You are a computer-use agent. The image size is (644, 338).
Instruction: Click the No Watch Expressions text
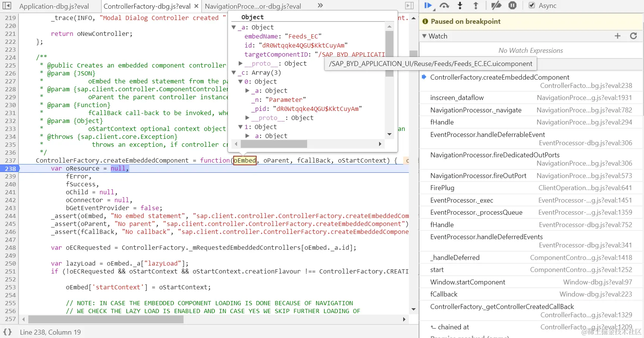[531, 51]
